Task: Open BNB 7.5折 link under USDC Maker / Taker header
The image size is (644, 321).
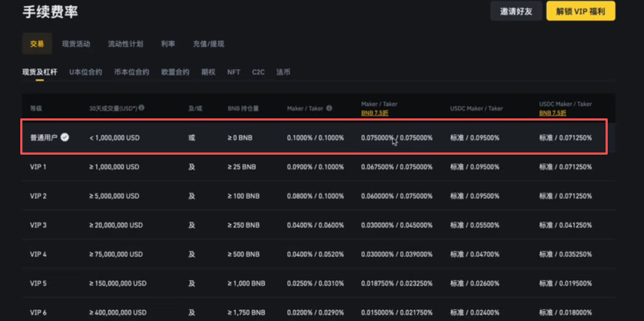Action: pyautogui.click(x=552, y=113)
